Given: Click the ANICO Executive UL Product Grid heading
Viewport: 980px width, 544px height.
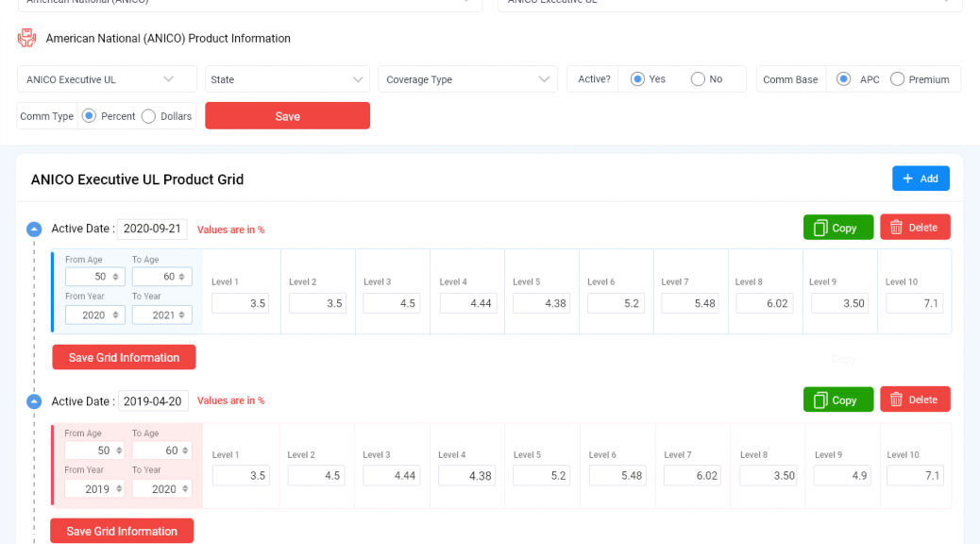Looking at the screenshot, I should tap(138, 179).
